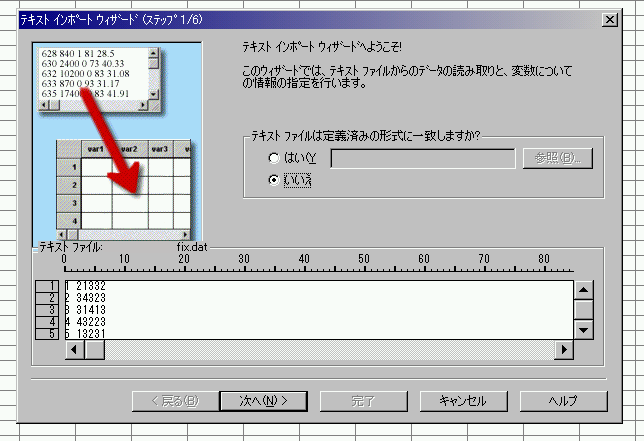Click the sample text data box in the illustration

90,73
